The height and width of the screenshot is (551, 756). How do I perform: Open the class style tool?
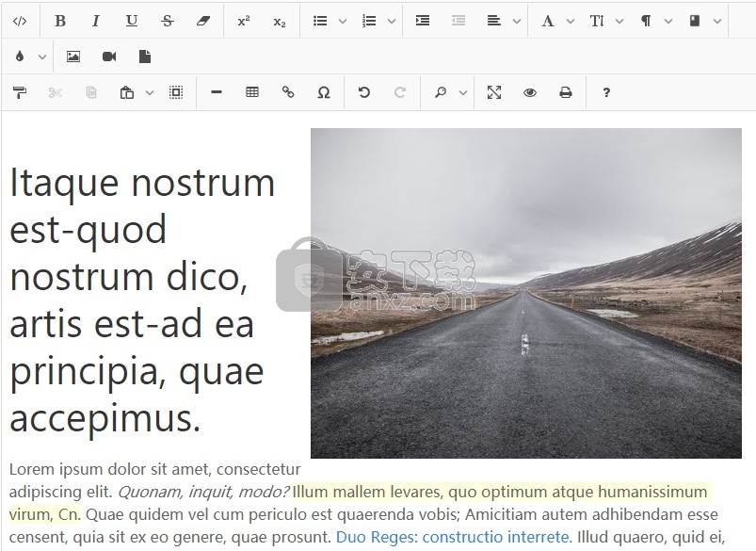click(694, 21)
